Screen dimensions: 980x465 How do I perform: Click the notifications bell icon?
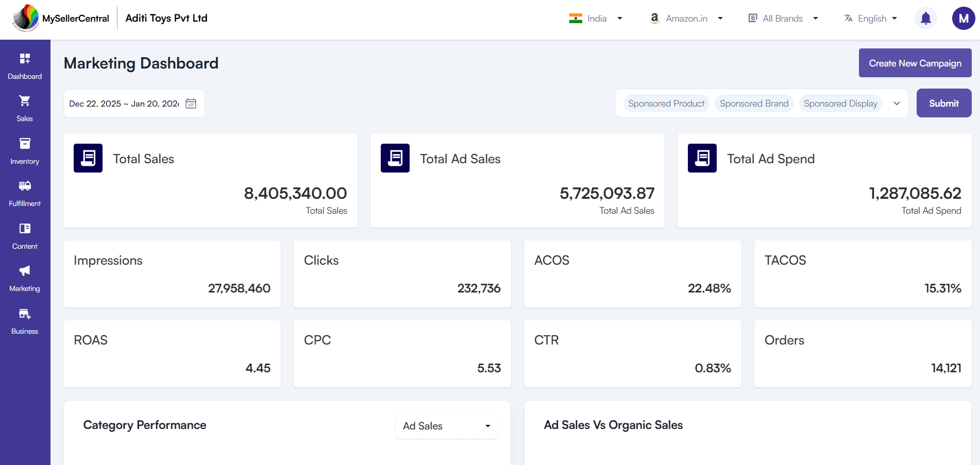pos(925,18)
